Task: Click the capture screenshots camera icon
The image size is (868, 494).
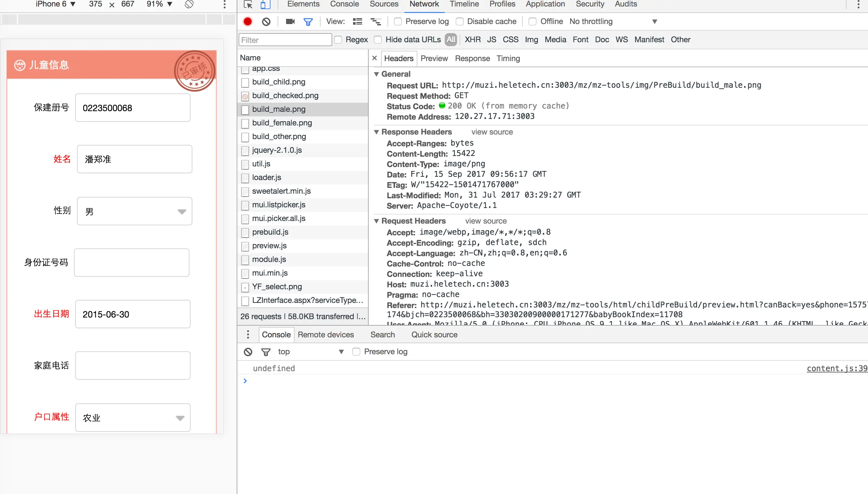Action: [x=290, y=22]
